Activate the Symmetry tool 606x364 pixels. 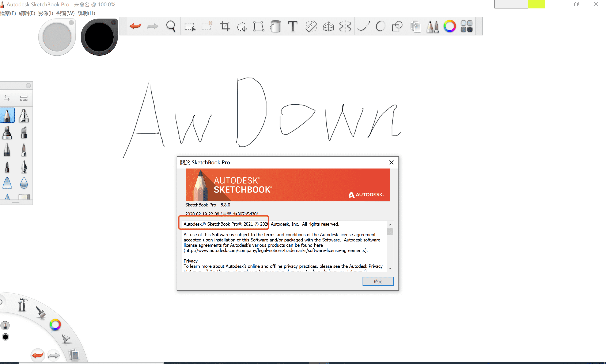click(x=345, y=26)
